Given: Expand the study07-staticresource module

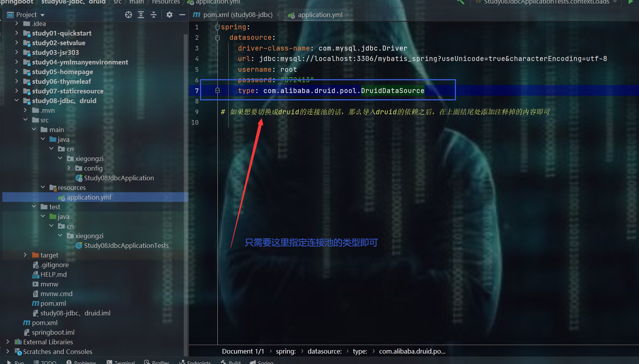Looking at the screenshot, I should (17, 91).
